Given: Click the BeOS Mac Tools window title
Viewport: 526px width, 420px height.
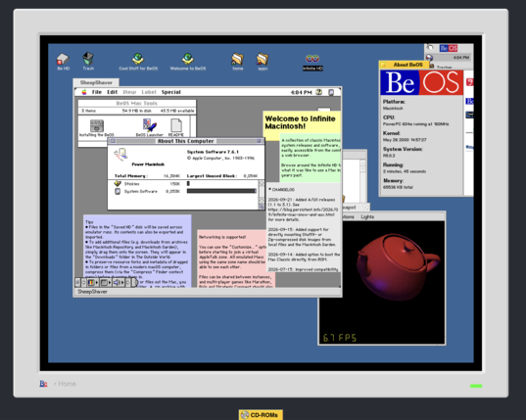Looking at the screenshot, I should coord(136,103).
